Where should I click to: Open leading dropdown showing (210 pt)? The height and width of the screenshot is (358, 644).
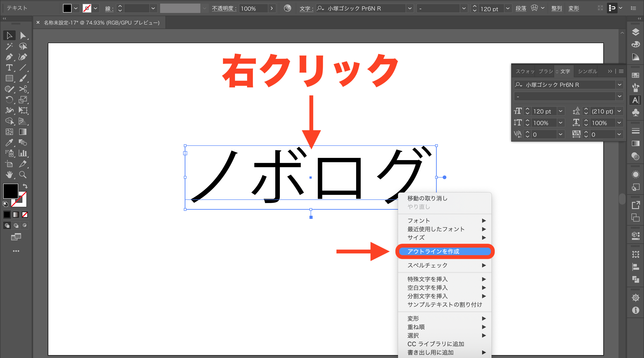coord(619,111)
